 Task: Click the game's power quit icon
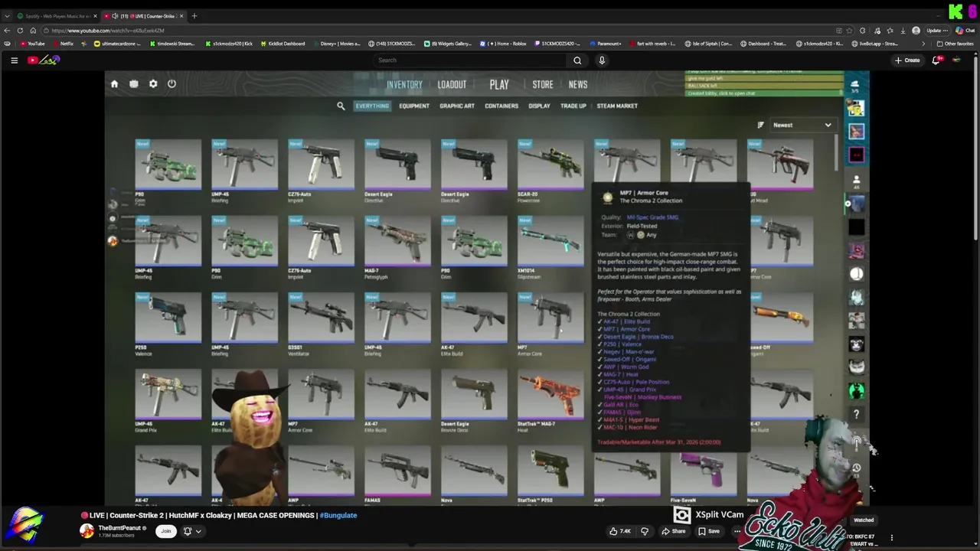[x=171, y=84]
